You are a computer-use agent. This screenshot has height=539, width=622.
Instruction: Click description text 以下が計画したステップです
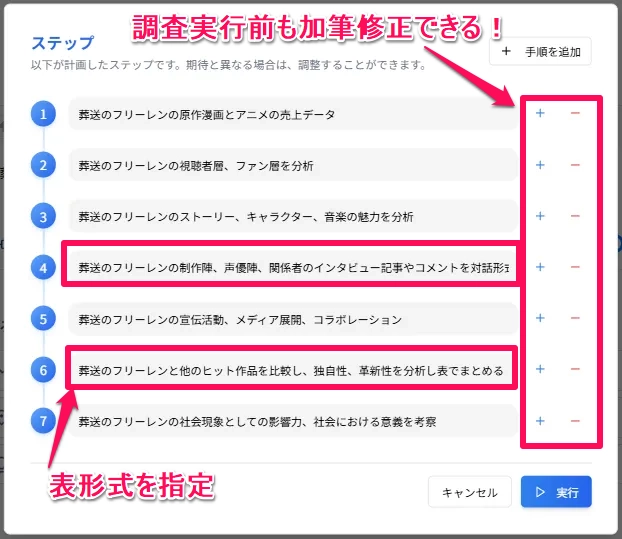click(x=229, y=65)
